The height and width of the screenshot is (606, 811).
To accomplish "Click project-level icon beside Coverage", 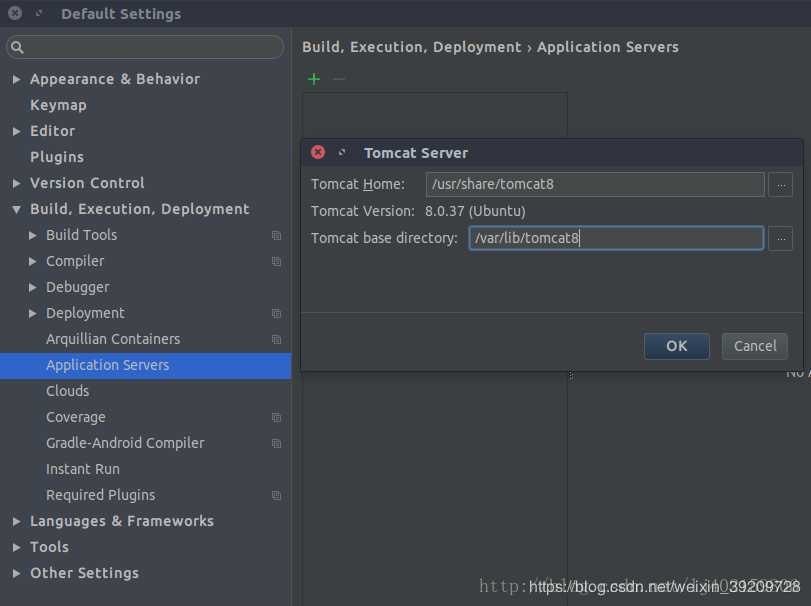I will pyautogui.click(x=277, y=417).
